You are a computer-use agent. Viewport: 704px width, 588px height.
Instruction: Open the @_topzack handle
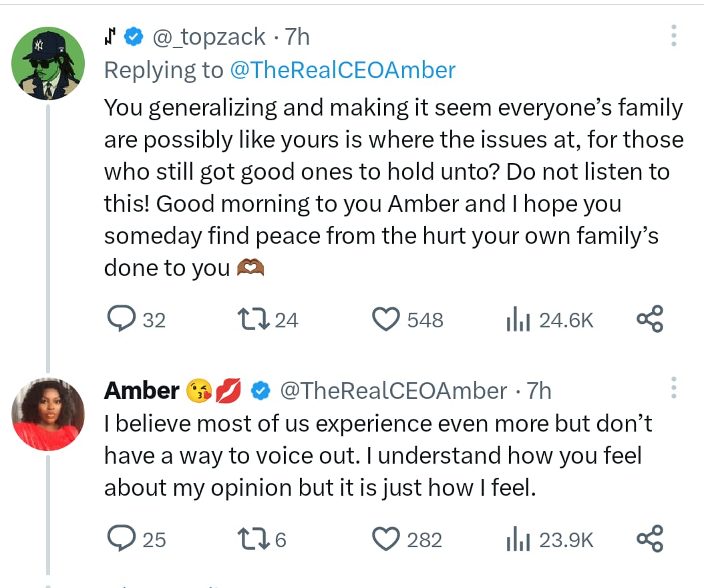click(209, 37)
